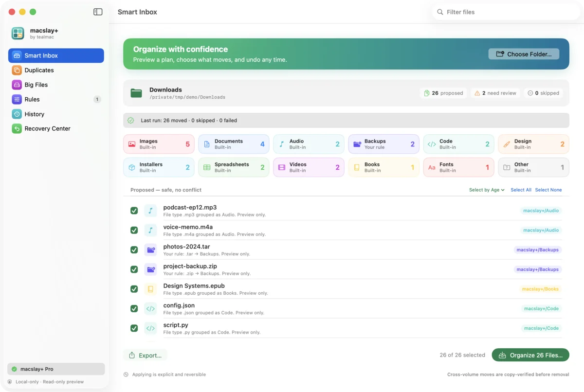This screenshot has height=392, width=584.
Task: Uncheck photos-2024.tar checkbox
Action: [134, 249]
